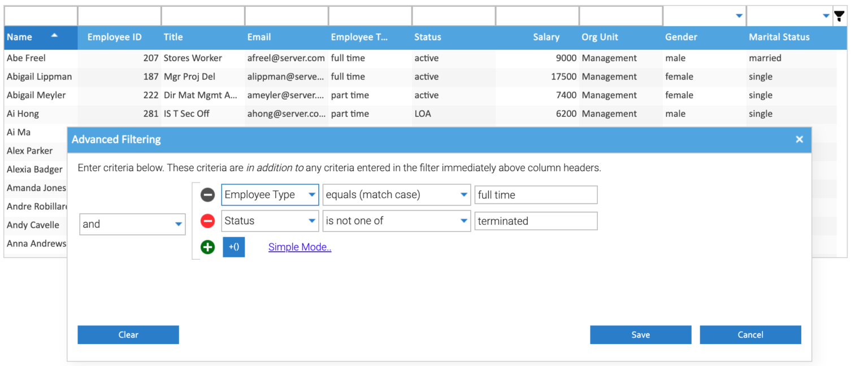Screen dimensions: 868x366
Task: Open the 'is not one of' operator dropdown
Action: coord(463,221)
